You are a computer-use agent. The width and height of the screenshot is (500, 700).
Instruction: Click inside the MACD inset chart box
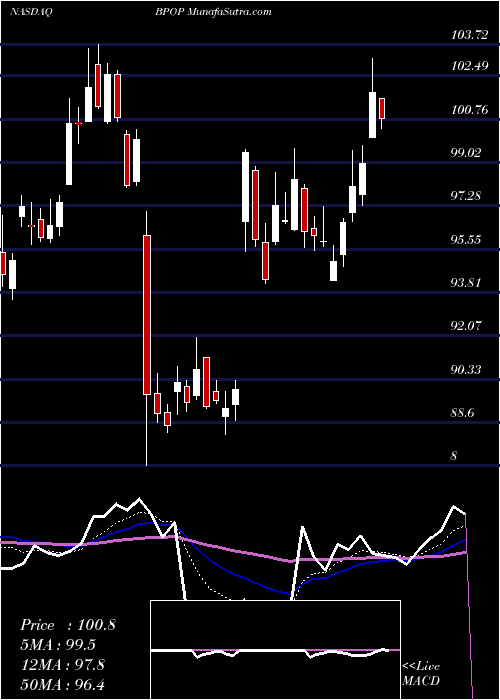click(x=275, y=650)
